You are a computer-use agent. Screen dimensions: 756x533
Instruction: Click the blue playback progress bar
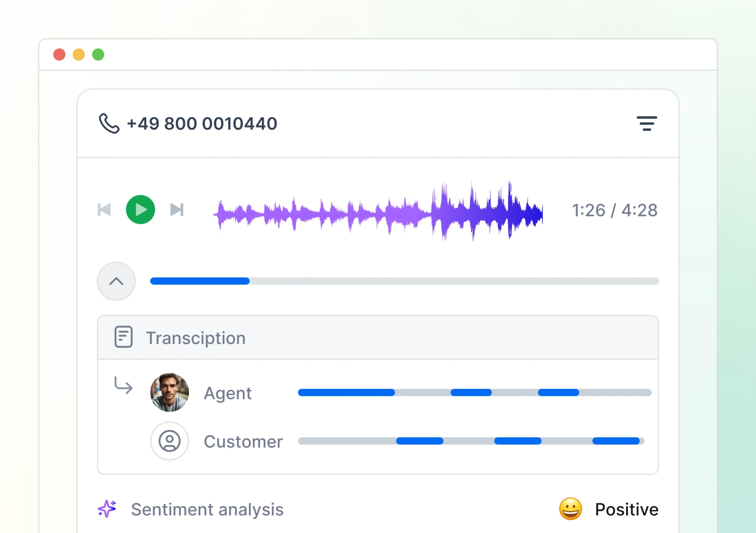[200, 281]
